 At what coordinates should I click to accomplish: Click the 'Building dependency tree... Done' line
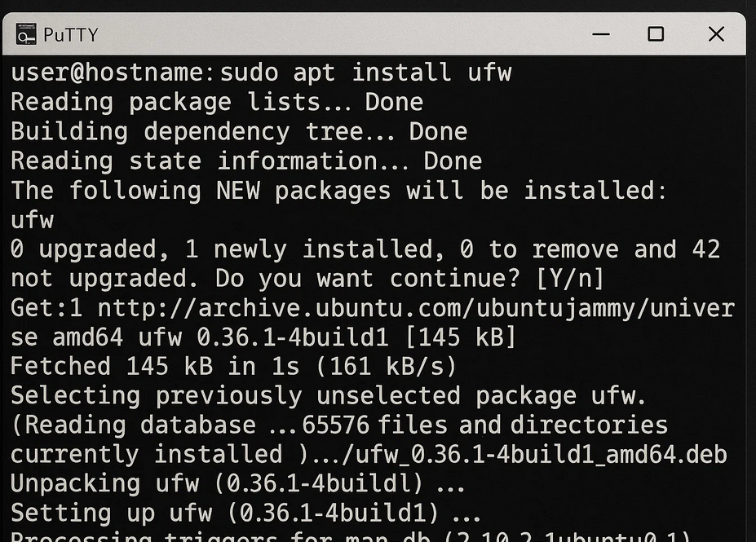[238, 131]
